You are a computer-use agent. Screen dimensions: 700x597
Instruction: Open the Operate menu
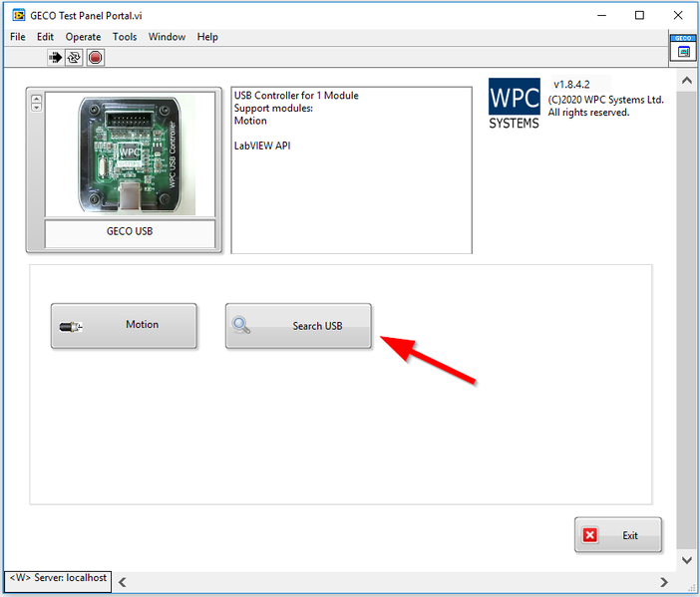tap(83, 37)
